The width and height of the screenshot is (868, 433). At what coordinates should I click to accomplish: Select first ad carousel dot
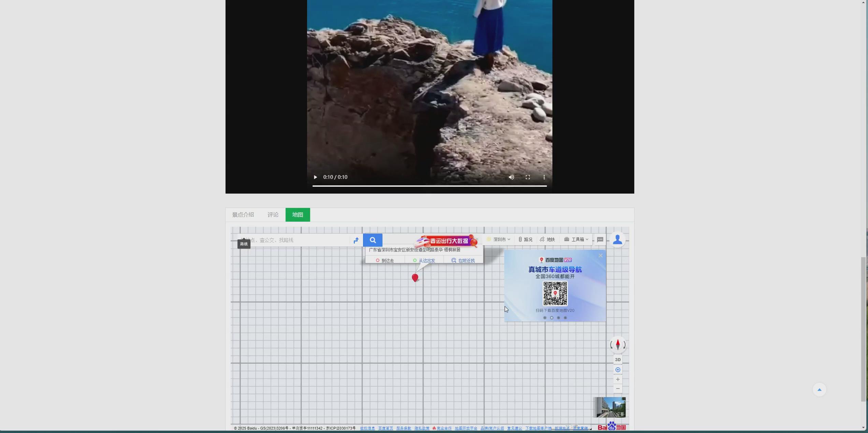click(x=545, y=318)
